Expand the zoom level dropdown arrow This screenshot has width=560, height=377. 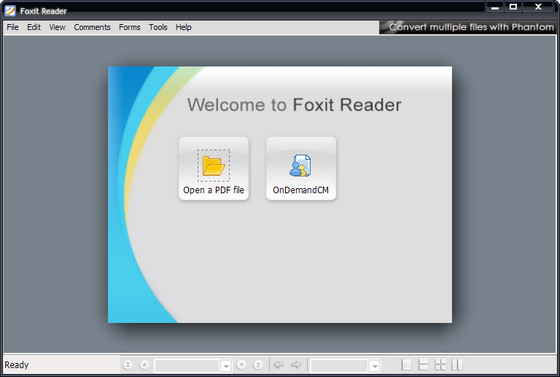[x=374, y=366]
